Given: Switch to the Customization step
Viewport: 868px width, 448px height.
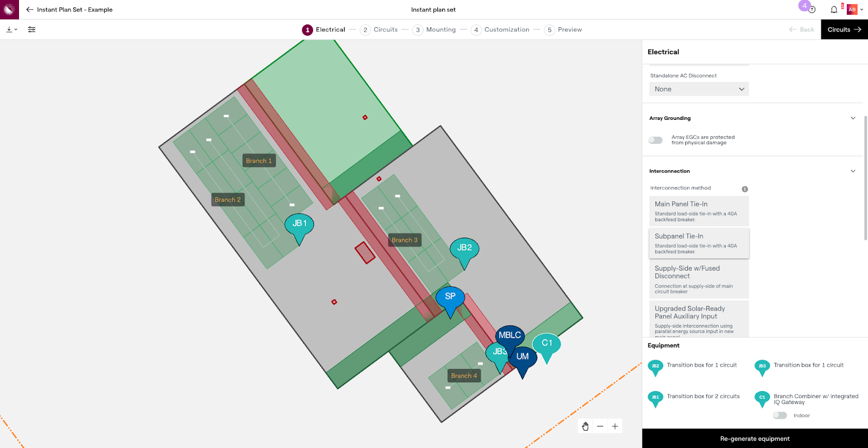Looking at the screenshot, I should [500, 30].
